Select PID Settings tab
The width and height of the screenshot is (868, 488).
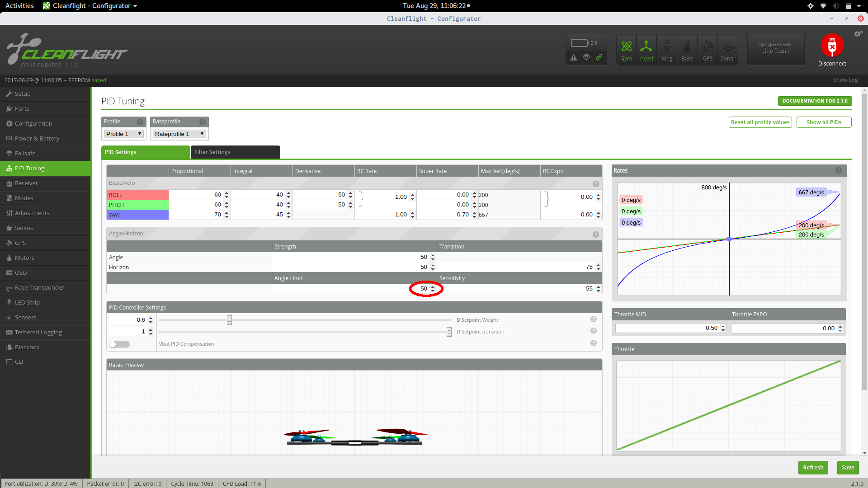(x=146, y=152)
